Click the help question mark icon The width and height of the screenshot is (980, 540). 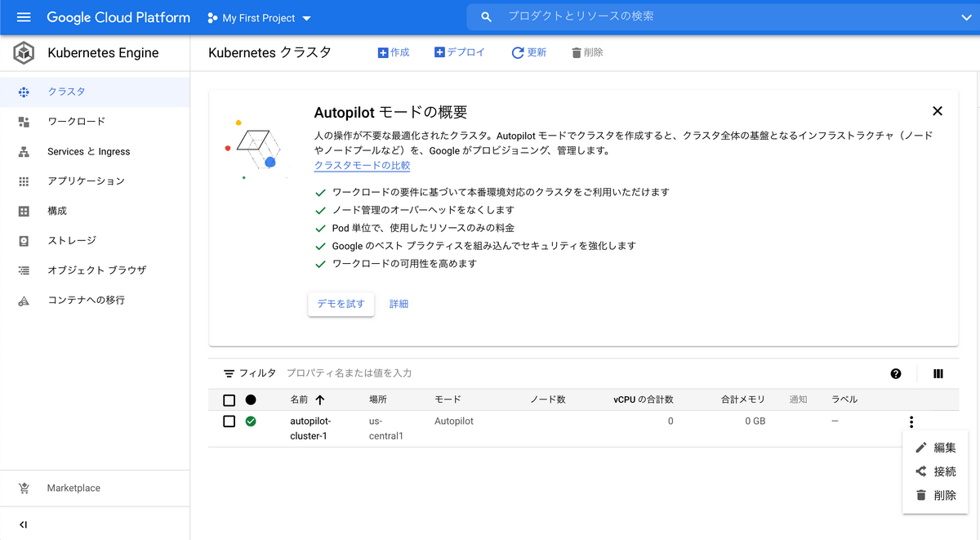(896, 374)
